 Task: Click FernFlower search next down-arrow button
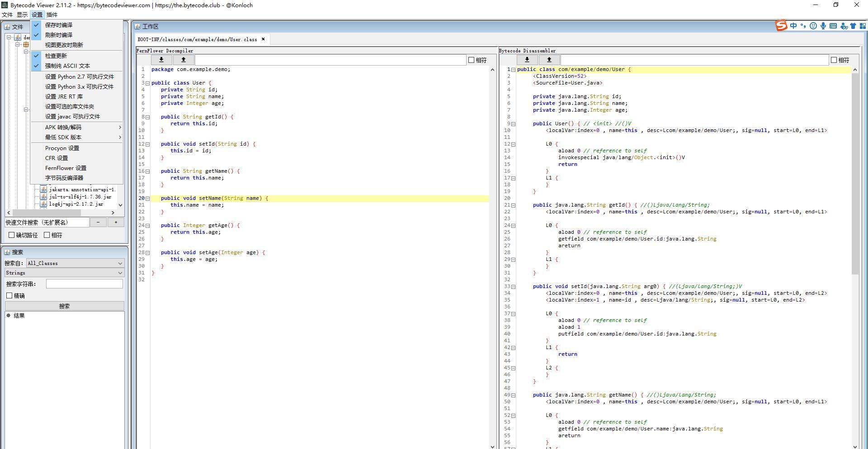pos(161,60)
